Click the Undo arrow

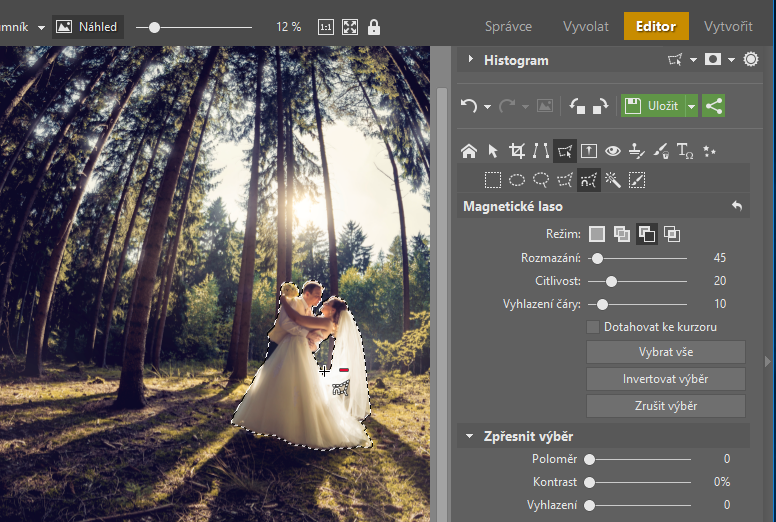[x=469, y=105]
